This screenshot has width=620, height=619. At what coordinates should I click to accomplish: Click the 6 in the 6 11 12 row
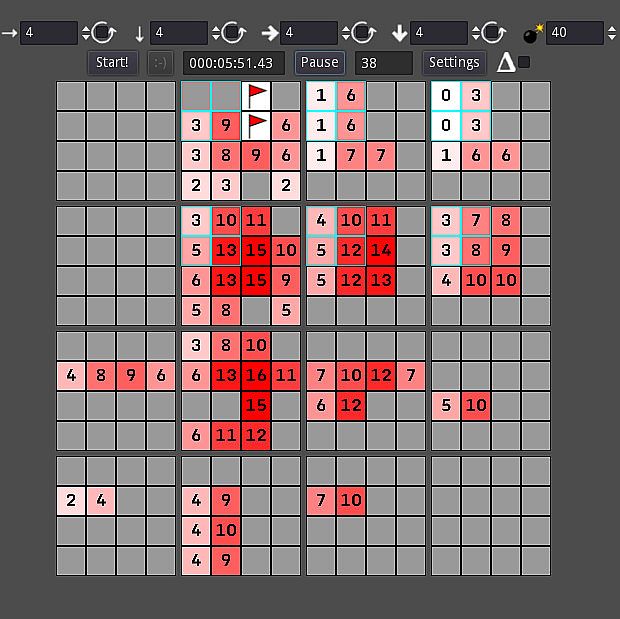click(x=196, y=436)
